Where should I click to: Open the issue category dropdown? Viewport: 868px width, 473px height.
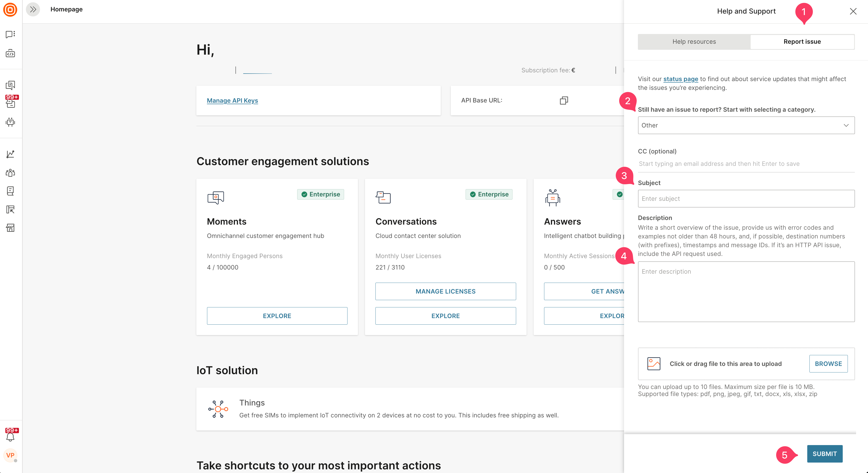(x=746, y=125)
